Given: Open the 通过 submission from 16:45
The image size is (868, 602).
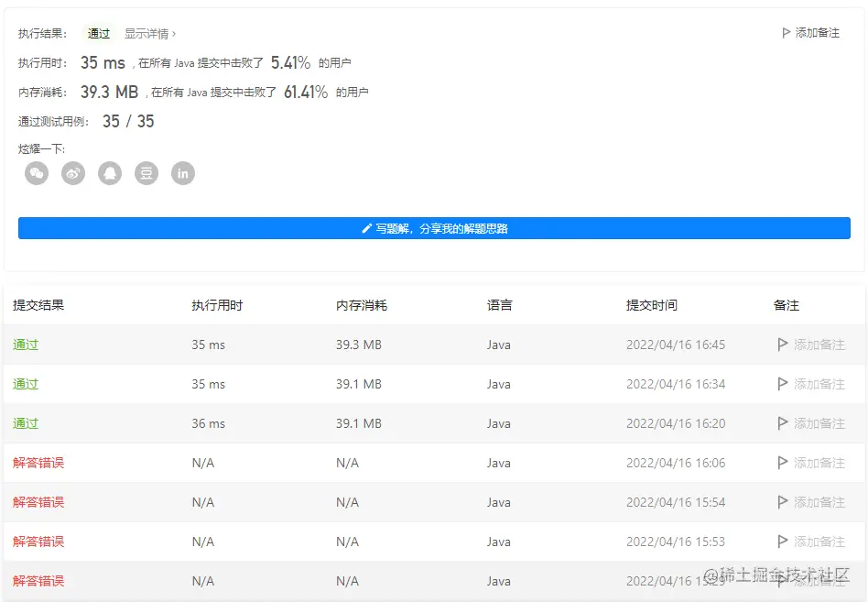Looking at the screenshot, I should coord(26,345).
